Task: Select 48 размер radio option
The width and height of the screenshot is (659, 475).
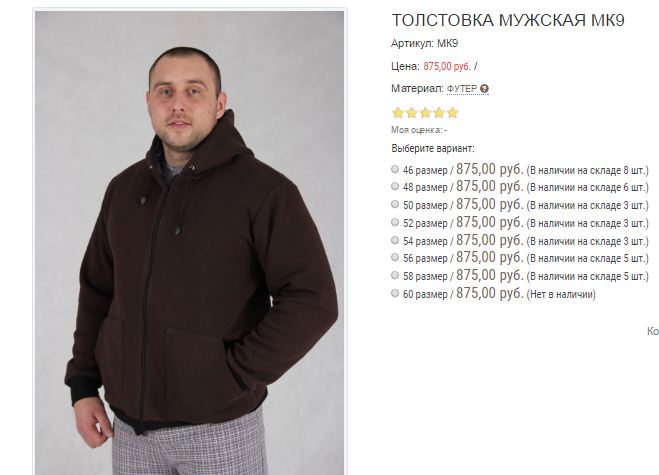Action: click(395, 186)
